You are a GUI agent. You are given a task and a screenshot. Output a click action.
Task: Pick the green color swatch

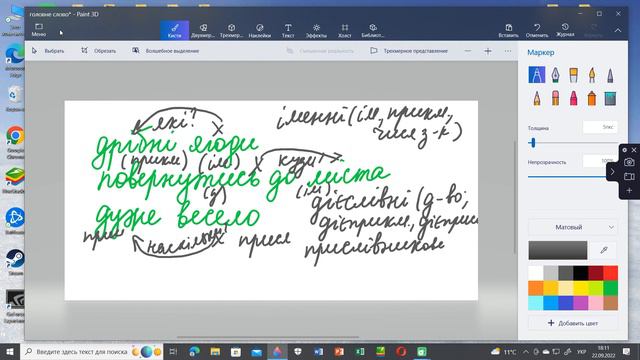click(x=611, y=288)
